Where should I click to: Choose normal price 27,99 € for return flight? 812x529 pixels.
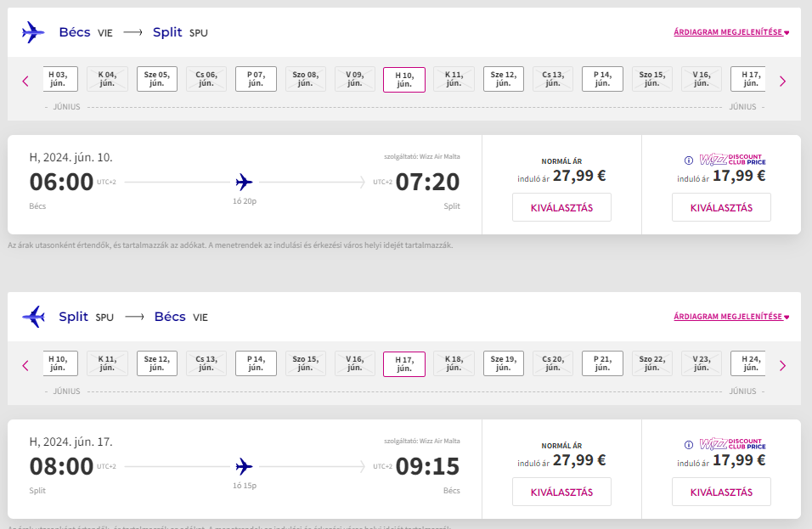[x=561, y=492]
